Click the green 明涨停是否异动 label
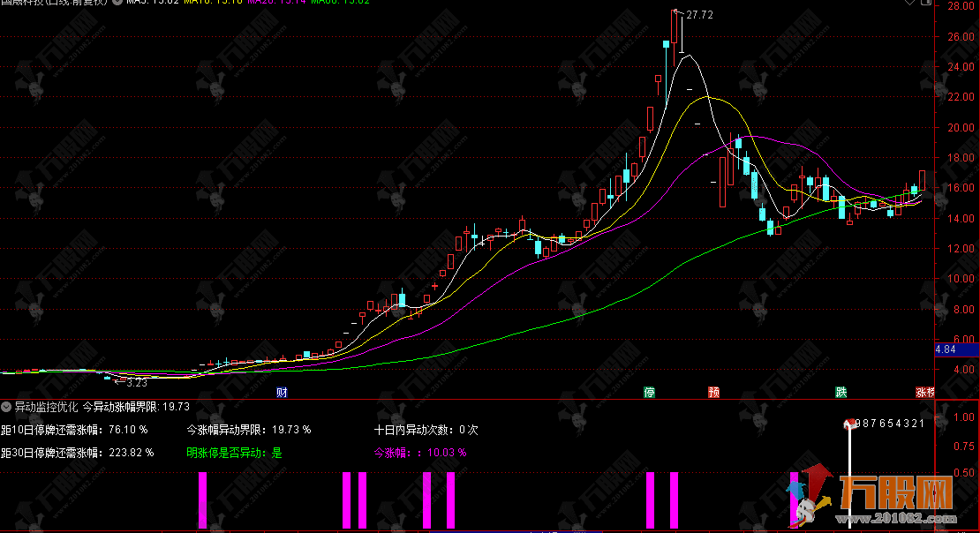The height and width of the screenshot is (533, 980). [234, 453]
